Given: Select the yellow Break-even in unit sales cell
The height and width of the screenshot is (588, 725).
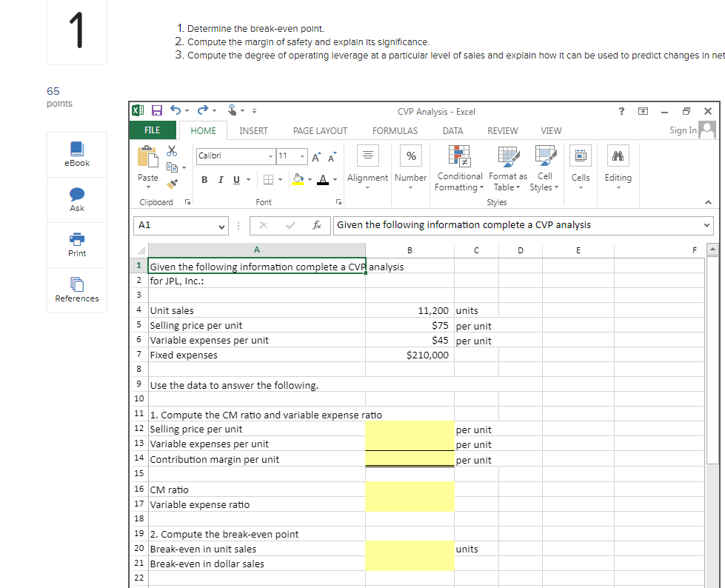Looking at the screenshot, I should pos(409,549).
